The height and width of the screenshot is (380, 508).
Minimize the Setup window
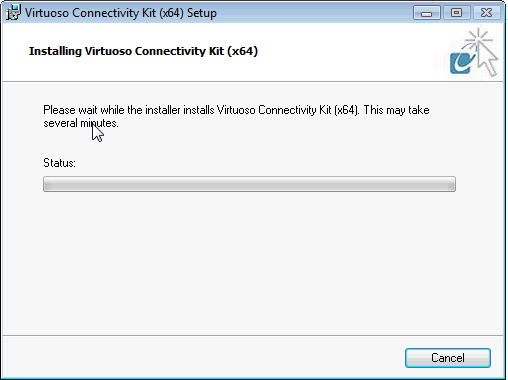[427, 13]
